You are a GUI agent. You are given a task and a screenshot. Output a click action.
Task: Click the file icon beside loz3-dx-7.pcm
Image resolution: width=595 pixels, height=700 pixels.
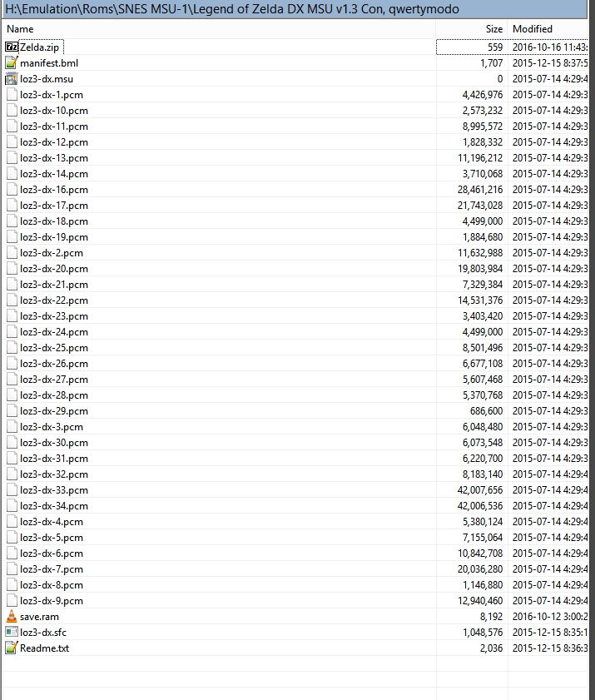12,569
